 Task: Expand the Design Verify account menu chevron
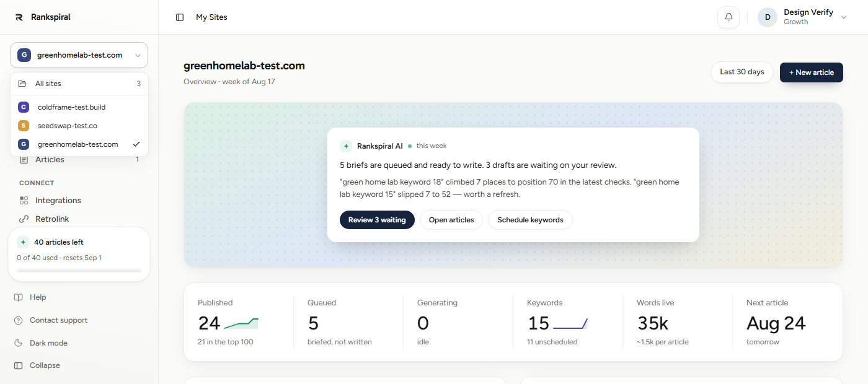(x=844, y=17)
